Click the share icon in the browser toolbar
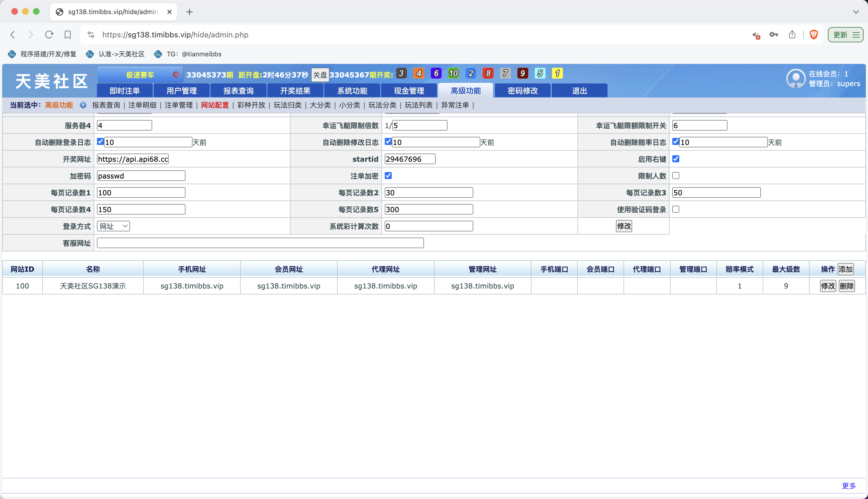Image resolution: width=868 pixels, height=499 pixels. click(792, 35)
